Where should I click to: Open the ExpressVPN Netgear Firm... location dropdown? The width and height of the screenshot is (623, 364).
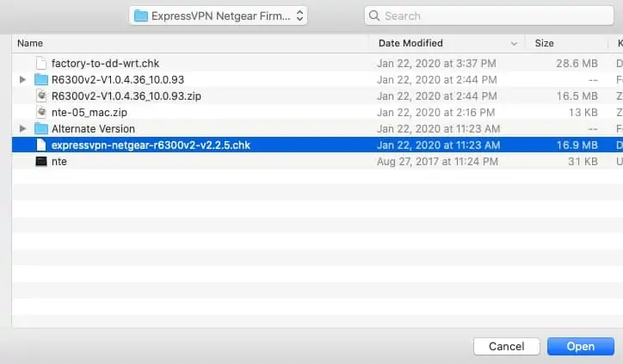tap(218, 15)
